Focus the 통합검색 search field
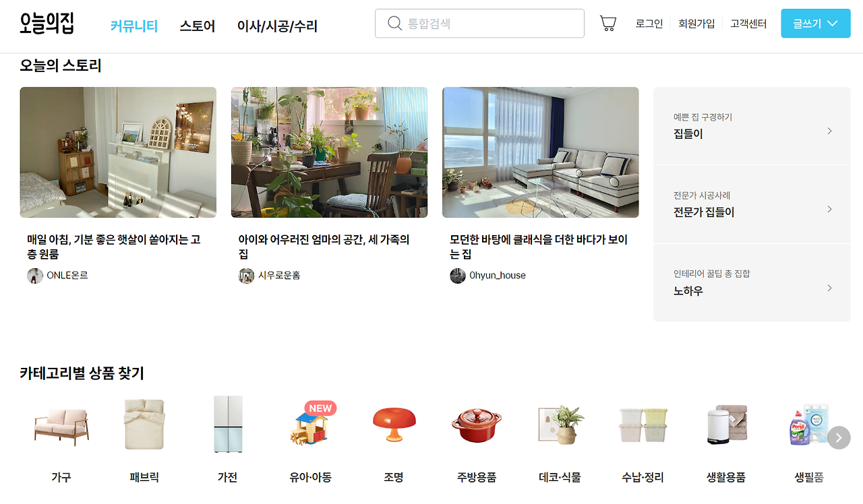Viewport: 863px width, 504px height. 479,24
